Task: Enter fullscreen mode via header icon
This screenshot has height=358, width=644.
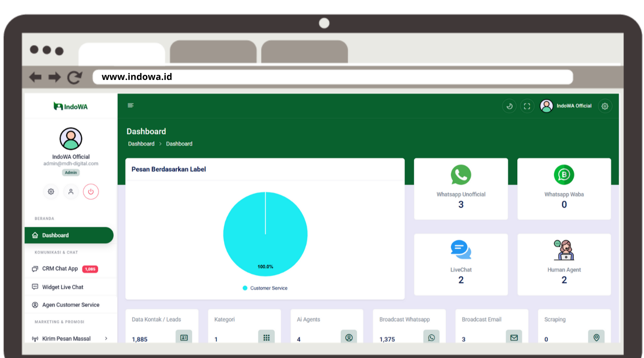Action: [x=527, y=106]
